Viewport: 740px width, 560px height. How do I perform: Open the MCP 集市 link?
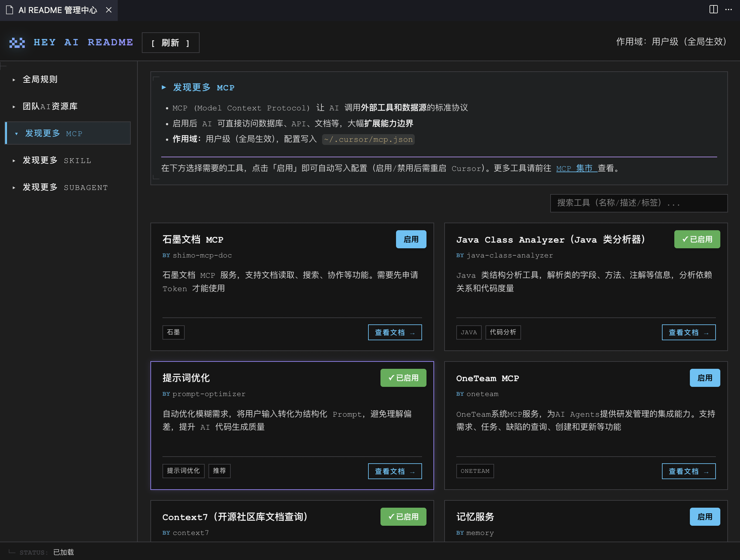click(576, 168)
